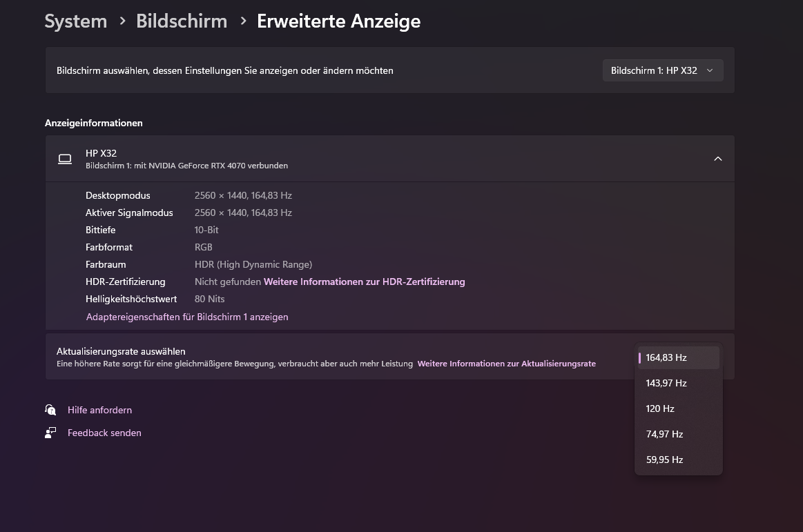Click the Hilfe anfordern link text

point(99,410)
